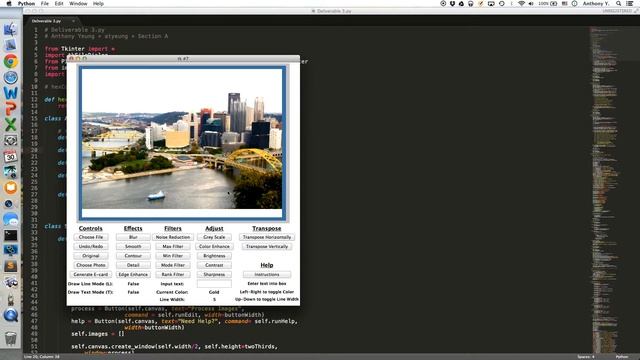Open the Apple menu

(9, 4)
